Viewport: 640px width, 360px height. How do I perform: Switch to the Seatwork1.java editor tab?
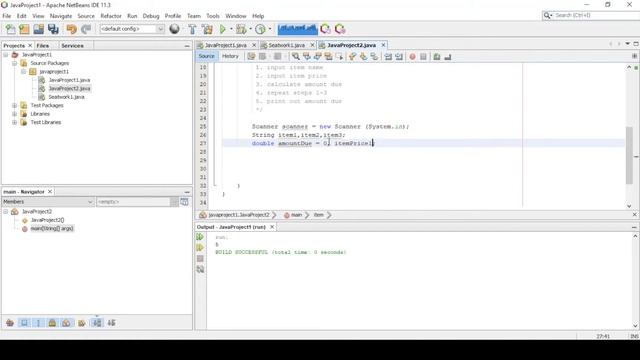coord(287,45)
